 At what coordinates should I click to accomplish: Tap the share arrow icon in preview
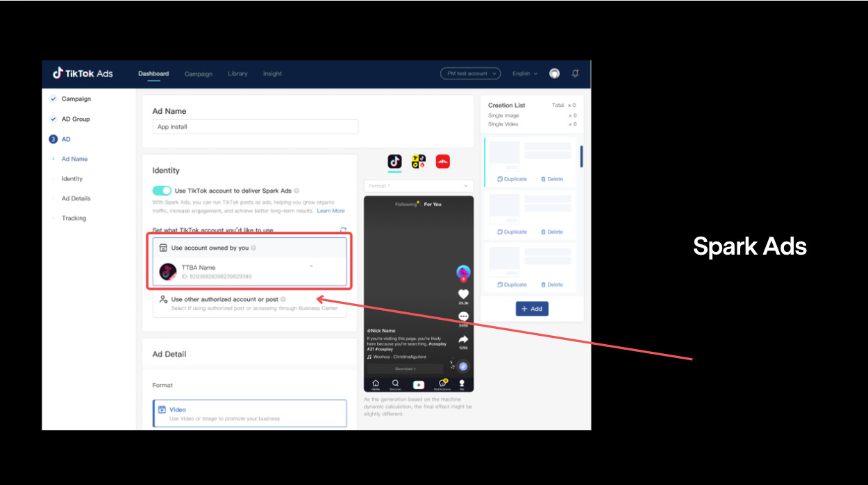point(463,339)
